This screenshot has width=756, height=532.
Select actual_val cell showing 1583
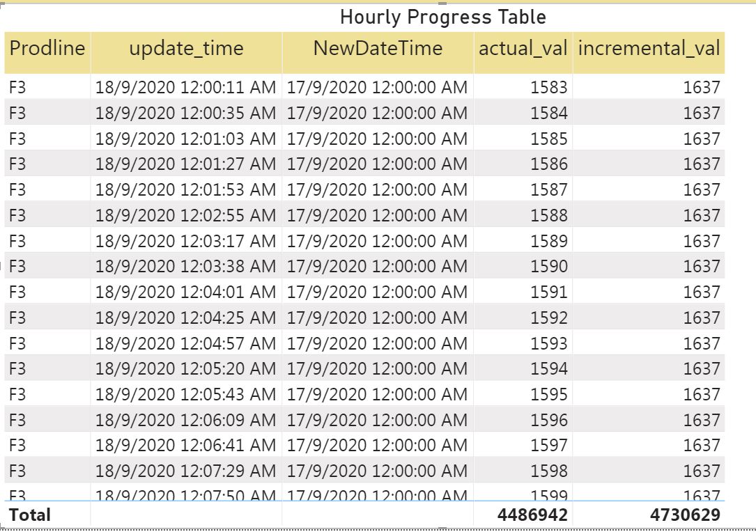coord(548,87)
